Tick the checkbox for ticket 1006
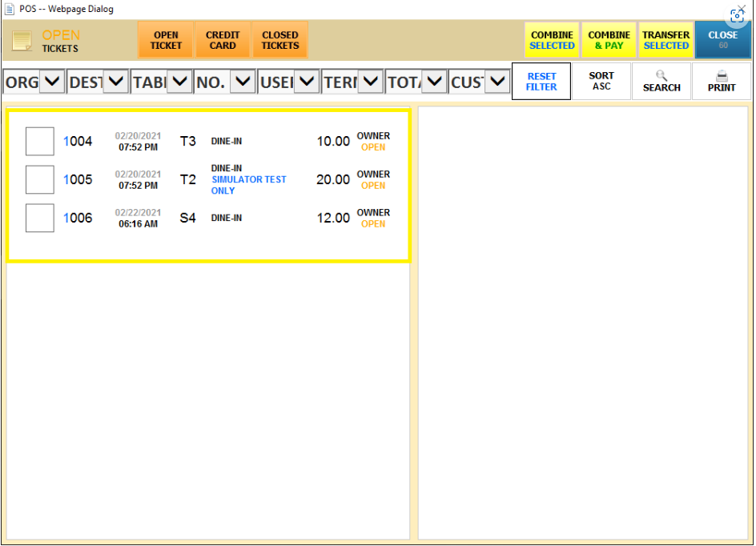This screenshot has width=756, height=546. pos(40,219)
